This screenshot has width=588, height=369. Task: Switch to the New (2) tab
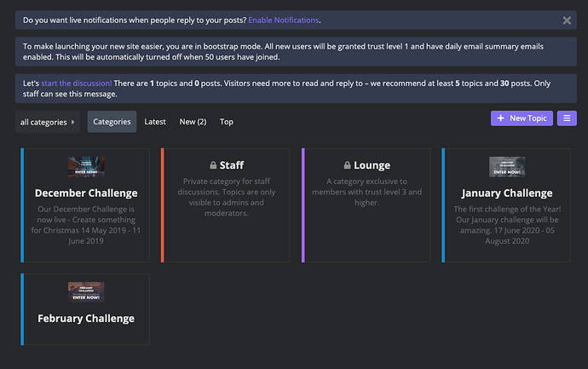(193, 122)
